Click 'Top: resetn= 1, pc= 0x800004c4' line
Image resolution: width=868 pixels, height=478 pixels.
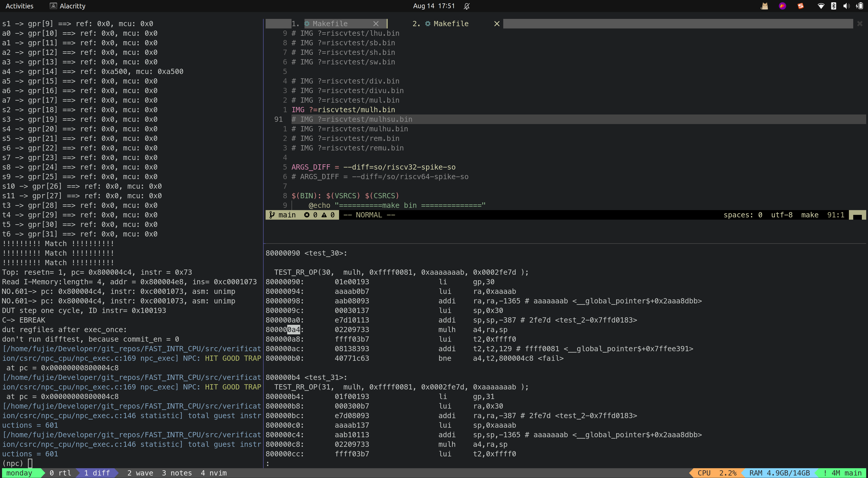click(x=97, y=272)
